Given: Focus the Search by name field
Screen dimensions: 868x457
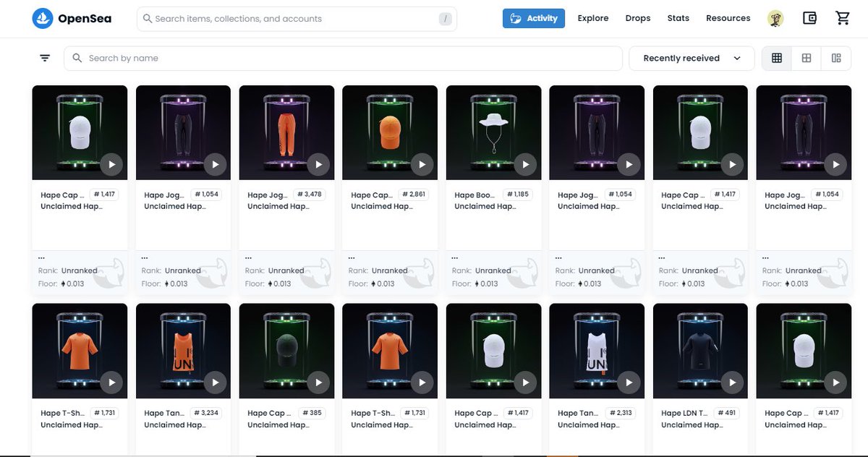Looking at the screenshot, I should coord(343,58).
